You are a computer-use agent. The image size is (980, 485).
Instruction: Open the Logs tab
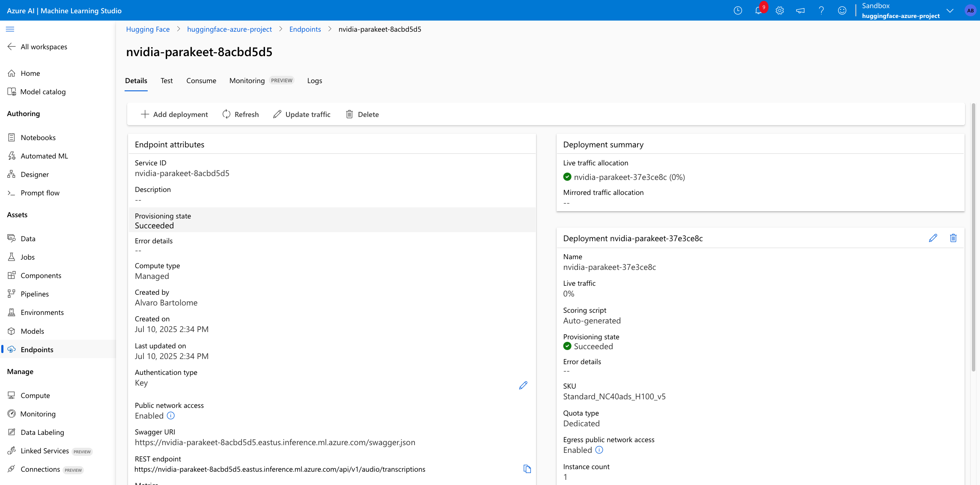[x=314, y=81]
